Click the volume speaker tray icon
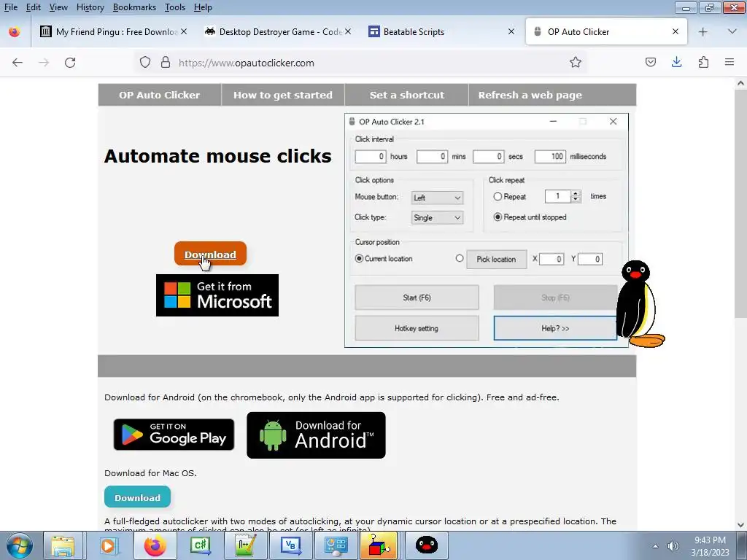 coord(673,546)
